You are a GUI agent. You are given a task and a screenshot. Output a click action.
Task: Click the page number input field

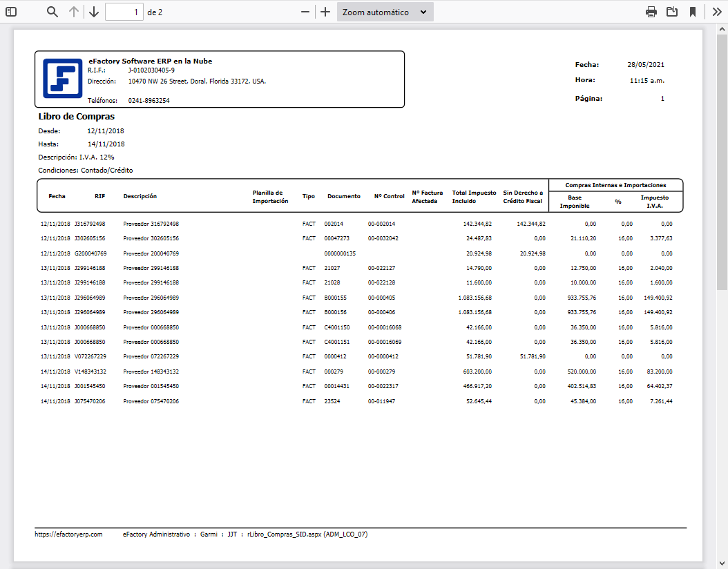[124, 12]
